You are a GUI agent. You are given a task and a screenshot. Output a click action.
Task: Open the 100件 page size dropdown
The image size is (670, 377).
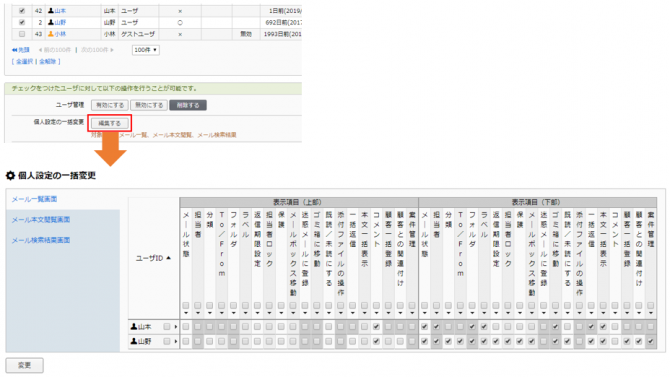pyautogui.click(x=146, y=50)
